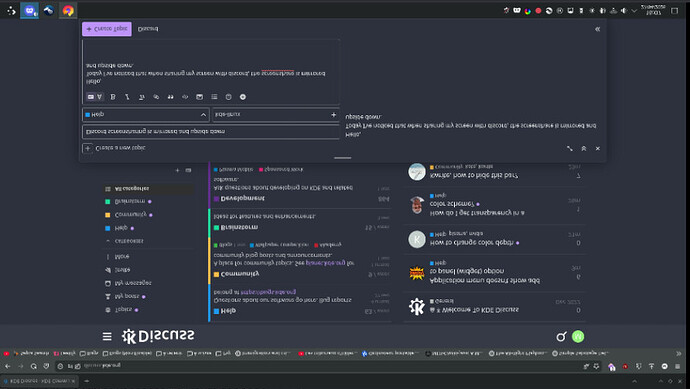Open a new browser tab with plus
The width and height of the screenshot is (690, 389).
(x=86, y=381)
